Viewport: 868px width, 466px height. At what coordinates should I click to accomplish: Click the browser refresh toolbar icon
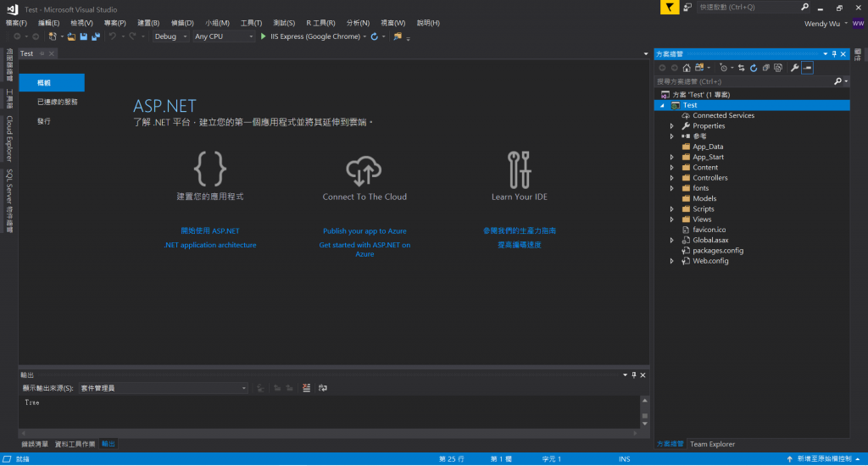click(x=374, y=36)
